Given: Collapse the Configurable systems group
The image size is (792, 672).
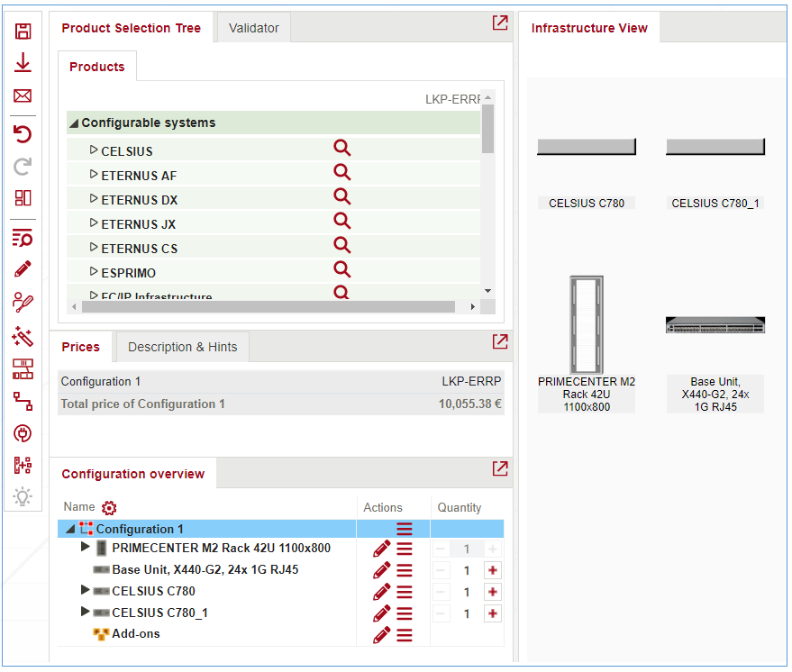Looking at the screenshot, I should point(74,123).
